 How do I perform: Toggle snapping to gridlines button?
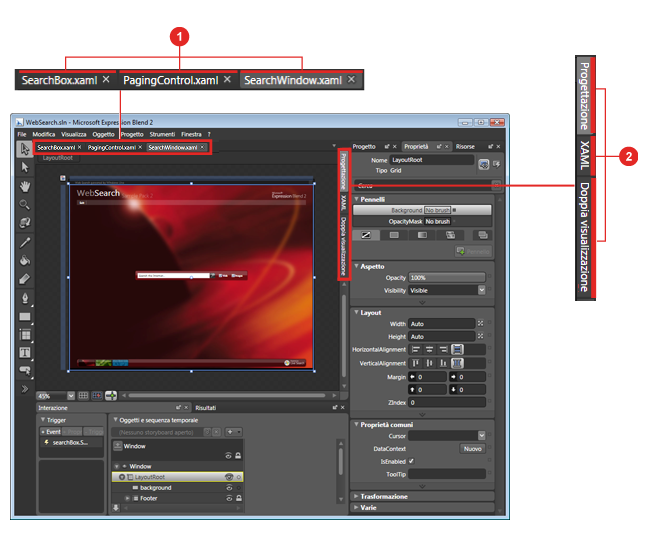coord(97,396)
